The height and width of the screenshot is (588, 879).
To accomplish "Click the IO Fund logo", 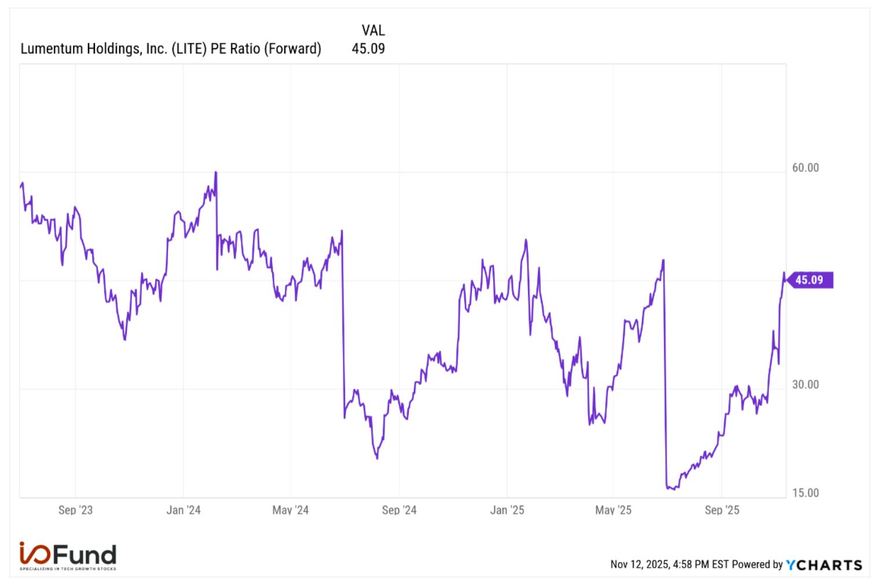I will [68, 556].
